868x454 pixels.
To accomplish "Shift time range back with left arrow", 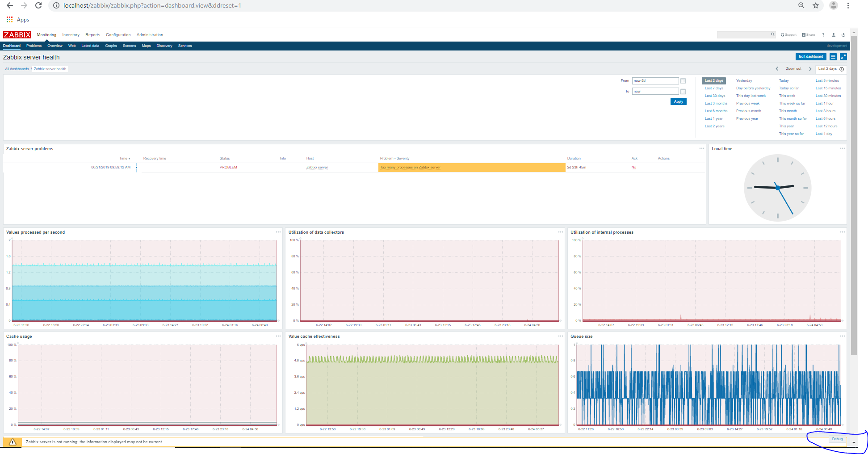I will pyautogui.click(x=777, y=69).
